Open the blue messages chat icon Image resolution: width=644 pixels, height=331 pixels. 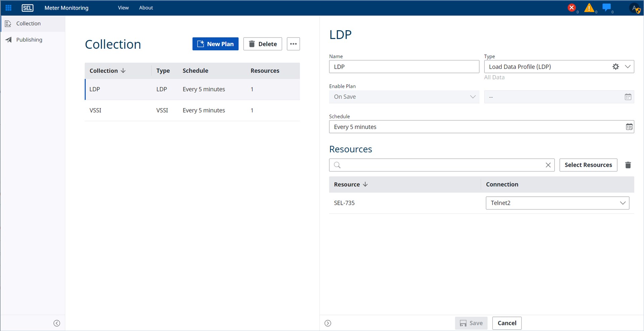click(606, 7)
